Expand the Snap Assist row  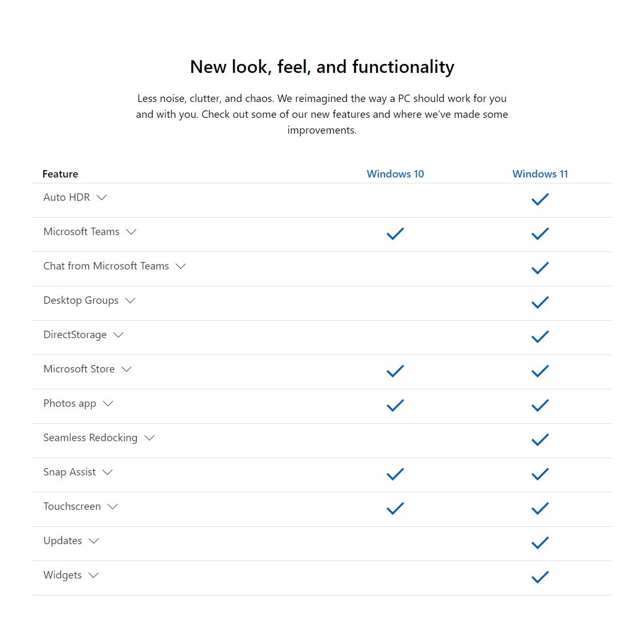tap(108, 472)
